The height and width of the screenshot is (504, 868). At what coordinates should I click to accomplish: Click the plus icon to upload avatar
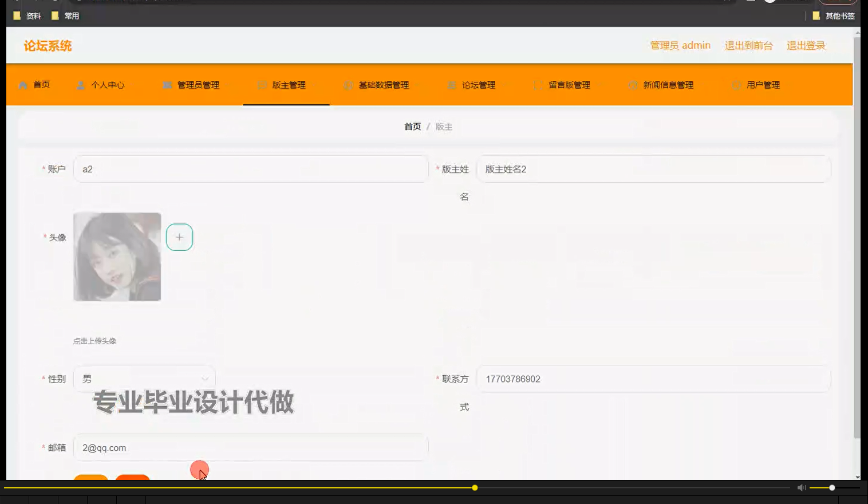(x=179, y=237)
